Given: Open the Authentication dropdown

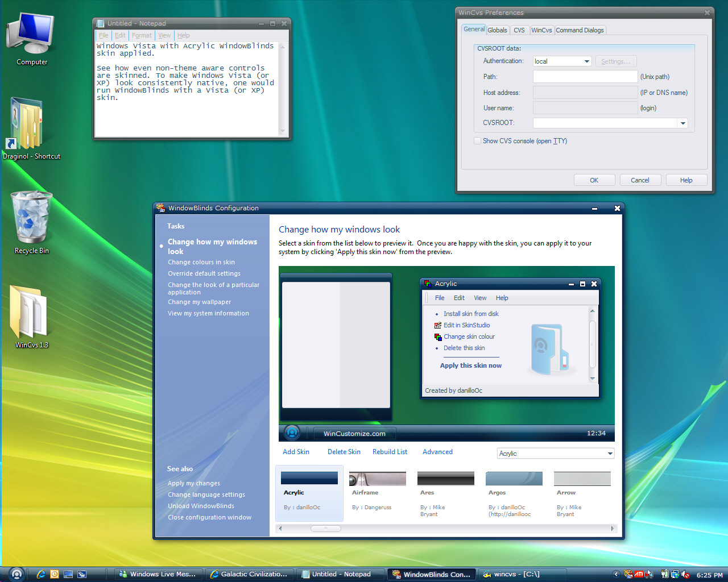Looking at the screenshot, I should tap(586, 61).
